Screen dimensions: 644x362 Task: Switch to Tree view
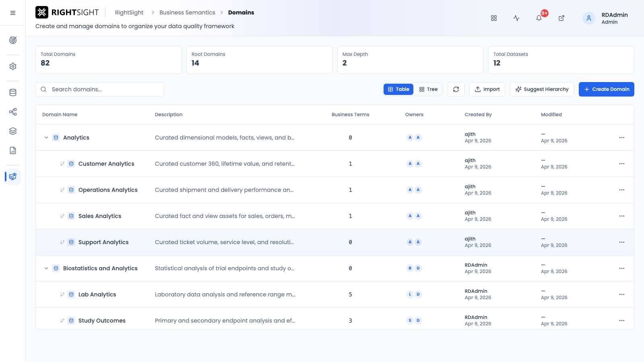tap(428, 89)
